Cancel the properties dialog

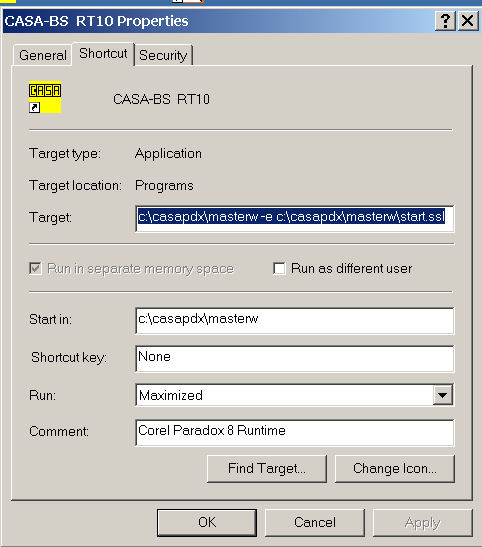pyautogui.click(x=315, y=523)
